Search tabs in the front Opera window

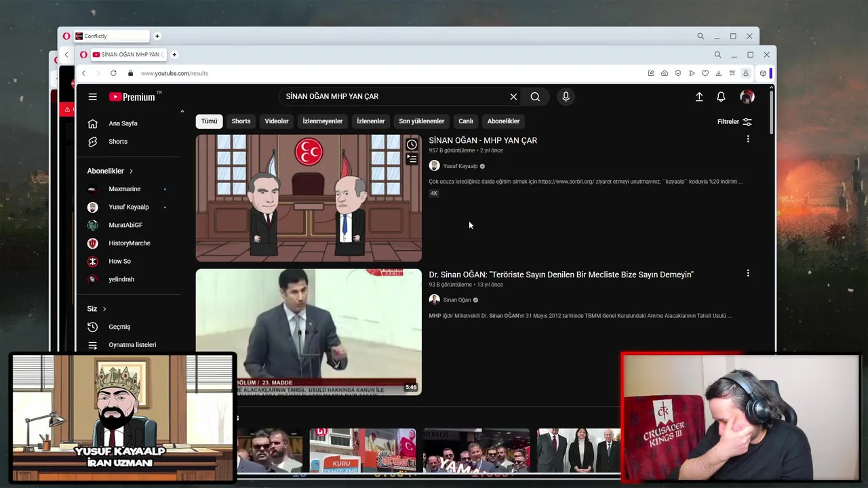[x=717, y=54]
